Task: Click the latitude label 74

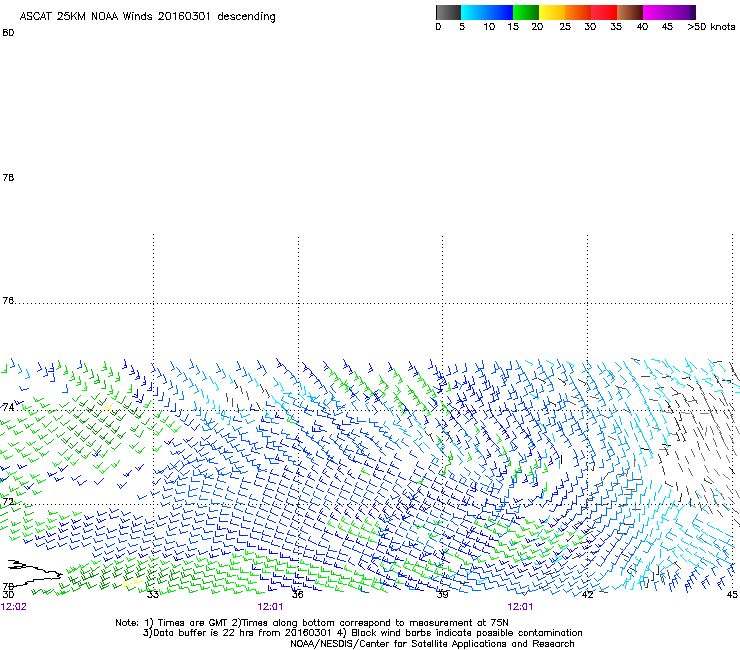Action: point(8,407)
